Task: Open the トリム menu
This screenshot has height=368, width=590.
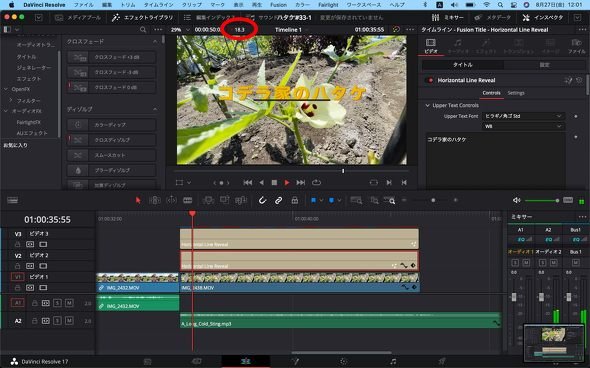Action: pos(129,5)
